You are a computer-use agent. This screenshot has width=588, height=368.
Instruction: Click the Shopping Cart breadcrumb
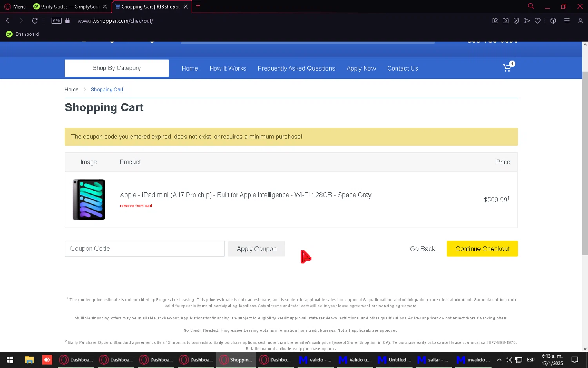107,89
